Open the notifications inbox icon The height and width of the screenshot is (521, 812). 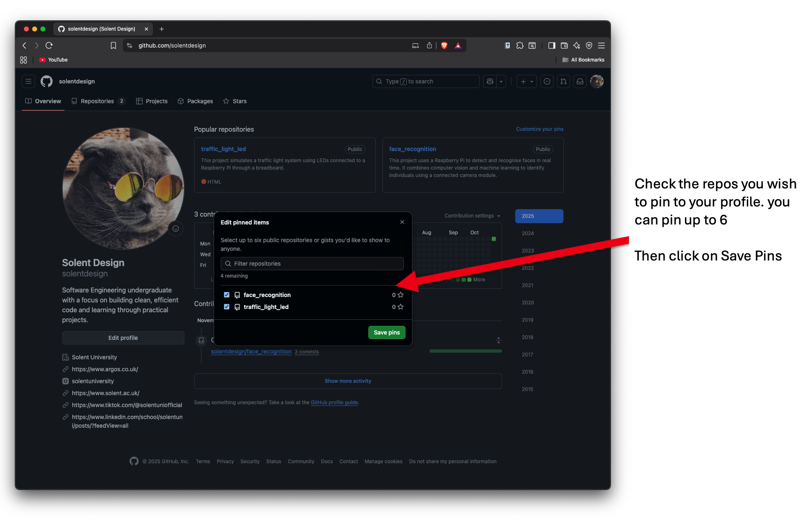point(580,81)
